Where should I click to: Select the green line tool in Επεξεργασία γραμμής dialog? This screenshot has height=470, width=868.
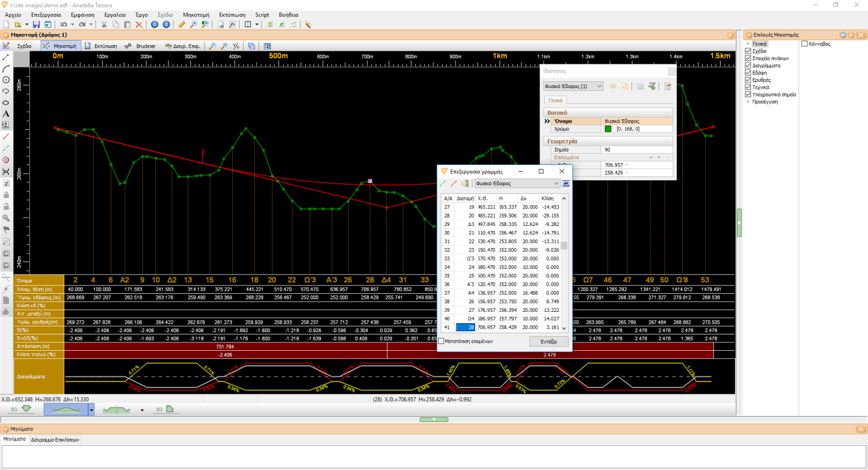coord(442,184)
